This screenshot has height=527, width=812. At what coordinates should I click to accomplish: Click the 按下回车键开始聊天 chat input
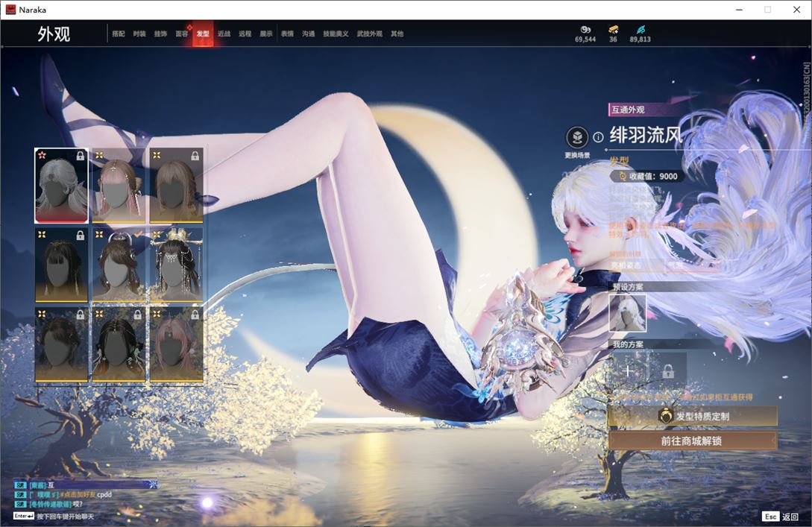point(66,516)
